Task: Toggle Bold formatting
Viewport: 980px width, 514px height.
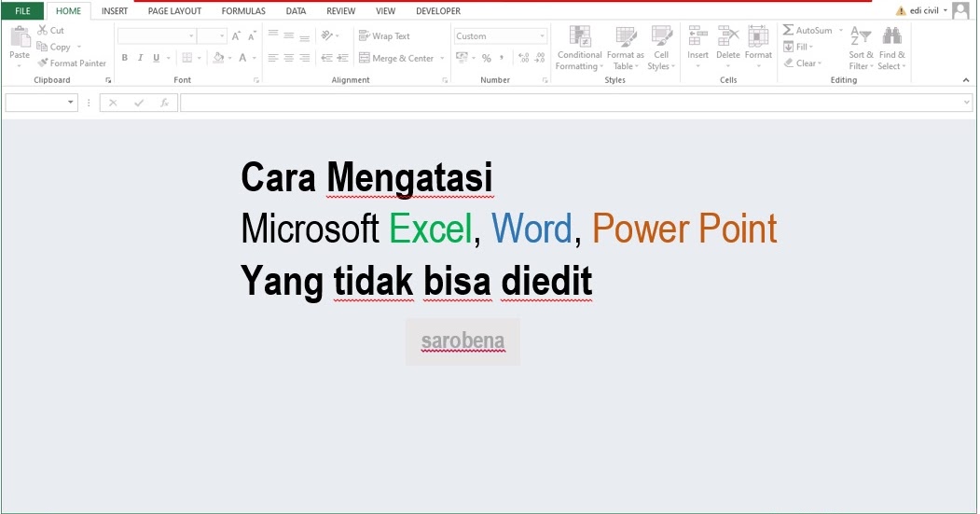Action: (125, 58)
